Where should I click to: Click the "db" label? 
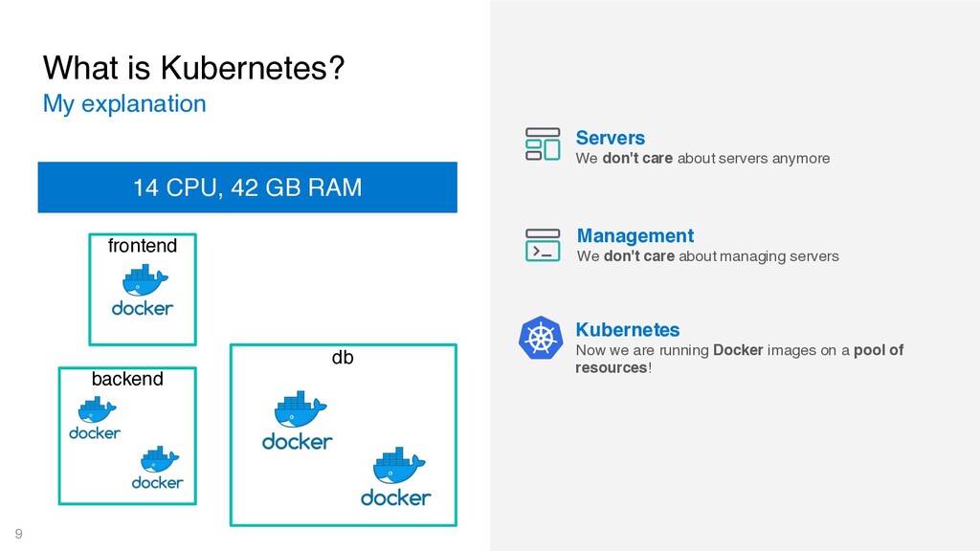pos(343,358)
